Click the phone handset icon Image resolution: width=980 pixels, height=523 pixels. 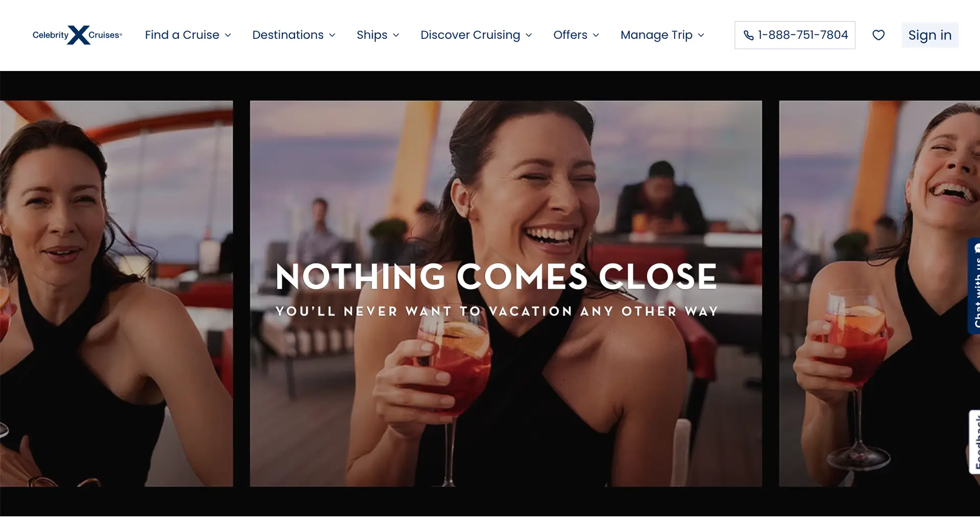coord(748,35)
